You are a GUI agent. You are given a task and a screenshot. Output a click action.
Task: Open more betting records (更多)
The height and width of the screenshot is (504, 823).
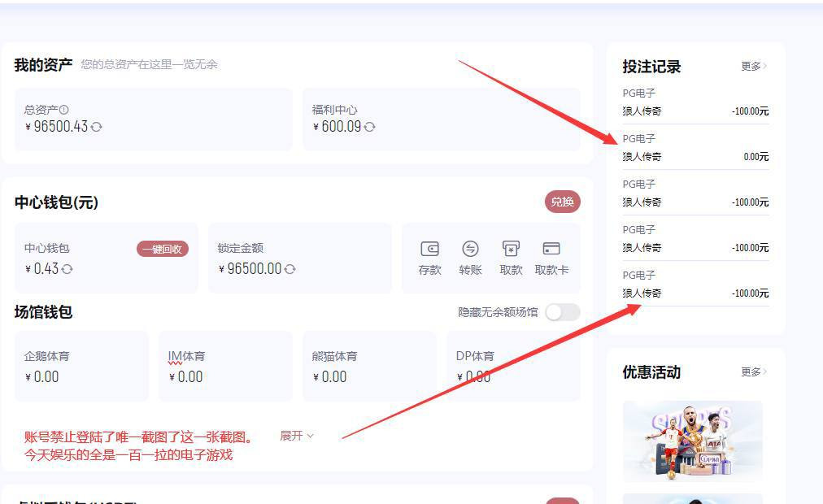pyautogui.click(x=753, y=67)
